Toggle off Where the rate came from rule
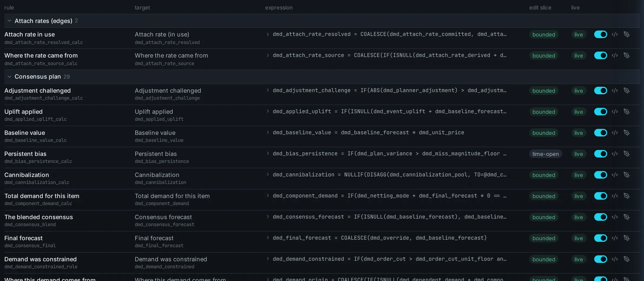 pos(600,55)
